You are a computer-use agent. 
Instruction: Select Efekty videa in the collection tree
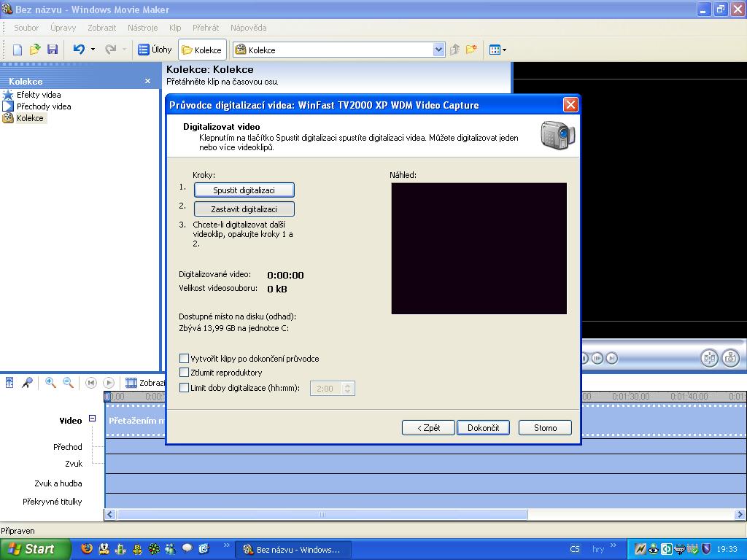point(39,95)
